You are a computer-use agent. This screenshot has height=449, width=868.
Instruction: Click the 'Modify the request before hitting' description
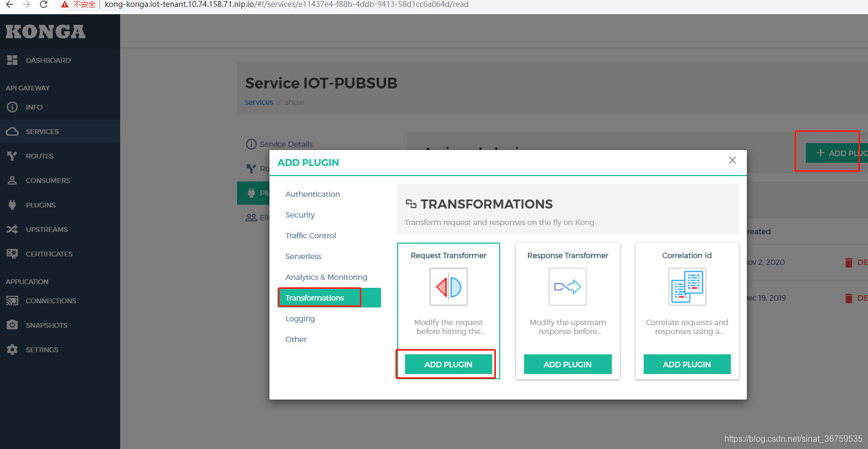(x=449, y=327)
